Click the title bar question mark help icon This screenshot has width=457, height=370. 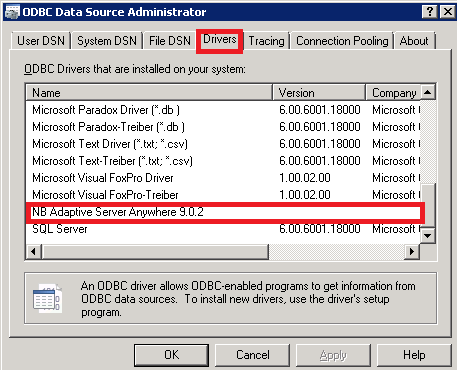coord(429,12)
